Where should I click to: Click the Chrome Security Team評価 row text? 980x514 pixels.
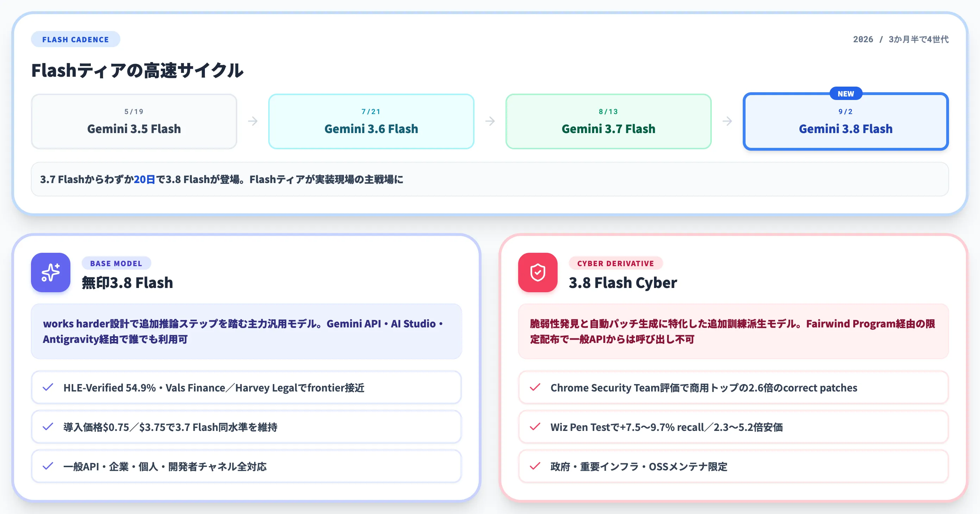(x=704, y=388)
